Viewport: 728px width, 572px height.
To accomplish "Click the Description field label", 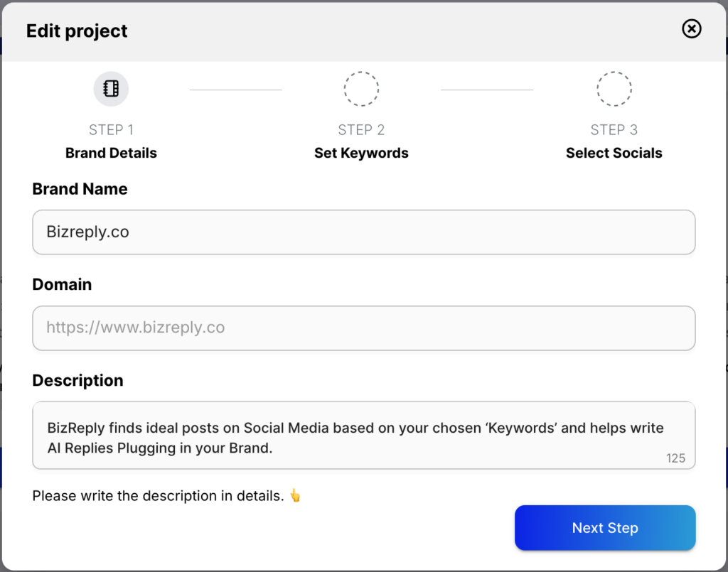I will coord(77,380).
